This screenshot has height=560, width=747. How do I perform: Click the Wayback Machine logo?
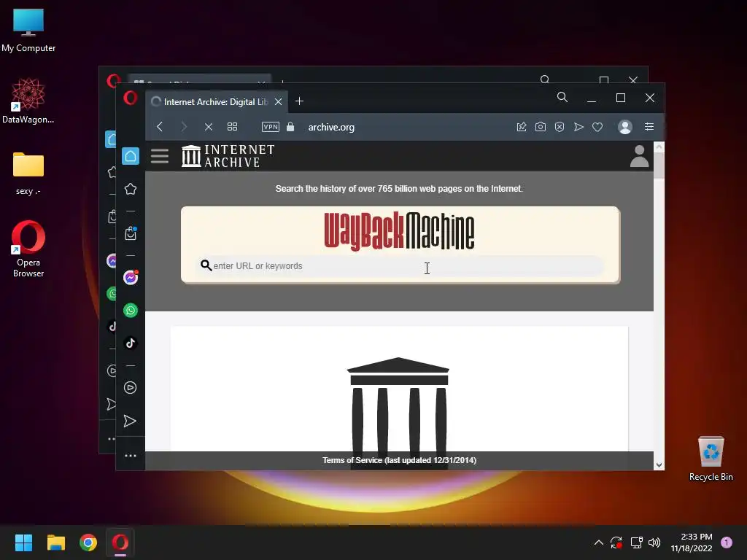[399, 231]
